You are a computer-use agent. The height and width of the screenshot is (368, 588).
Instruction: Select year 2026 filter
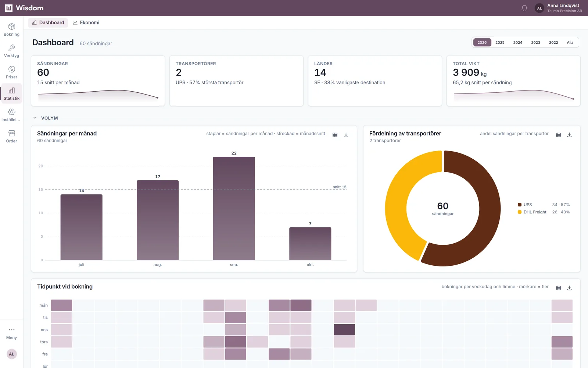pos(482,43)
